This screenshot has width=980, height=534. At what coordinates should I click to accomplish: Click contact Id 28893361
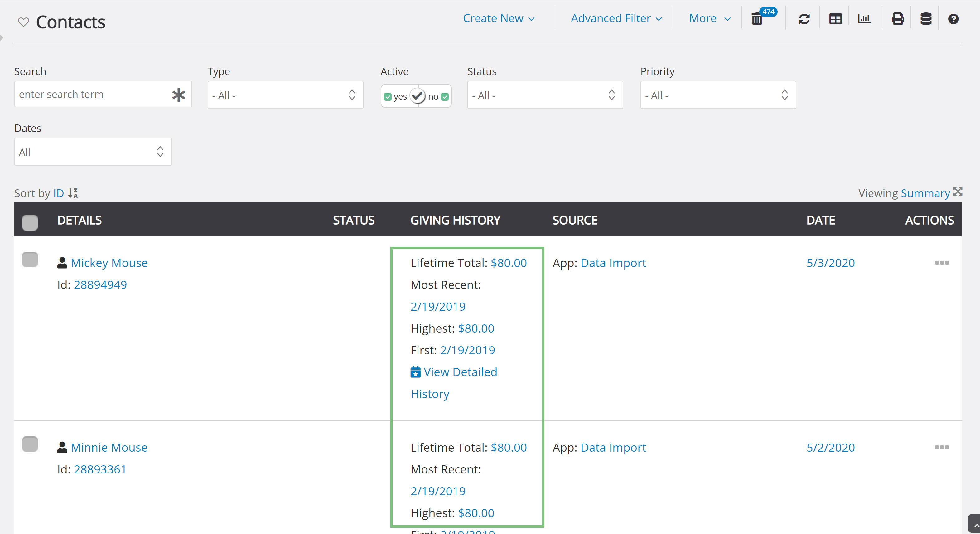pos(100,469)
